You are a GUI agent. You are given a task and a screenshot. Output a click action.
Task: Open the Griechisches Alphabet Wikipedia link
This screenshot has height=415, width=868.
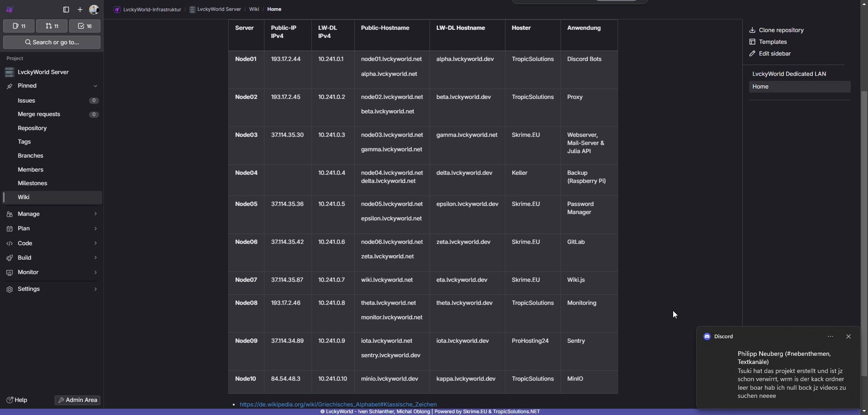pos(338,405)
